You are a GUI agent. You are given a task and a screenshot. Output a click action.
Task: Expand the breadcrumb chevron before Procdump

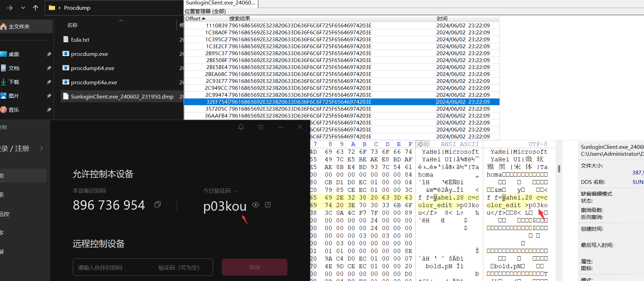coord(60,8)
